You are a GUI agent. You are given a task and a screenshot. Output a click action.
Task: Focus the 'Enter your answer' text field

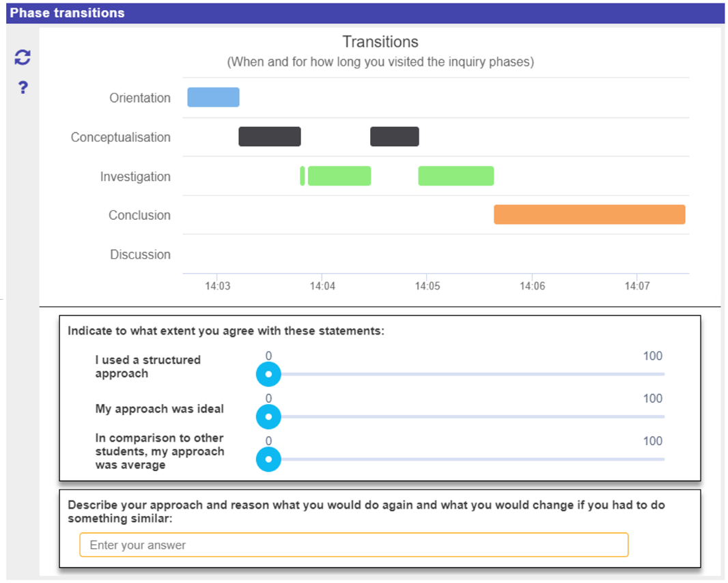353,545
